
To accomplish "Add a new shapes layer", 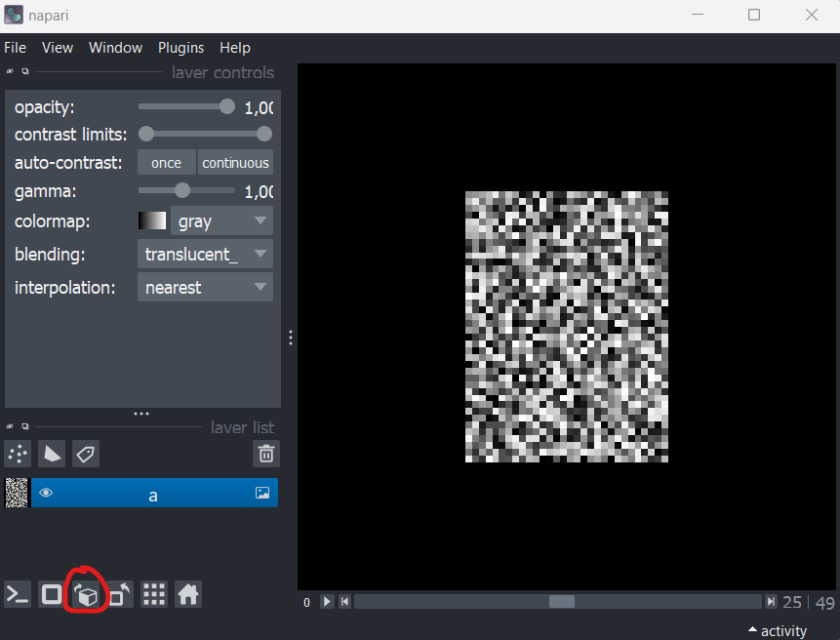I will click(x=51, y=454).
